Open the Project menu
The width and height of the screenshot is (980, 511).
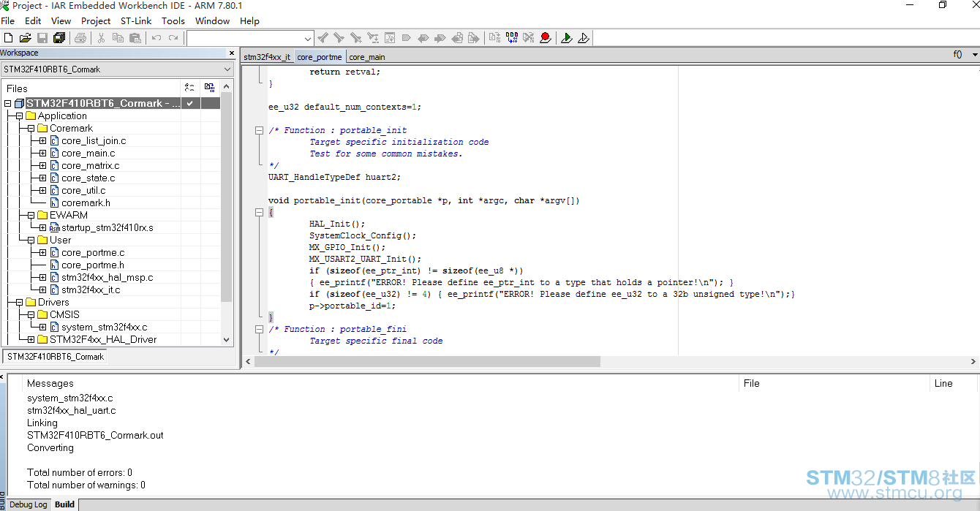(96, 21)
